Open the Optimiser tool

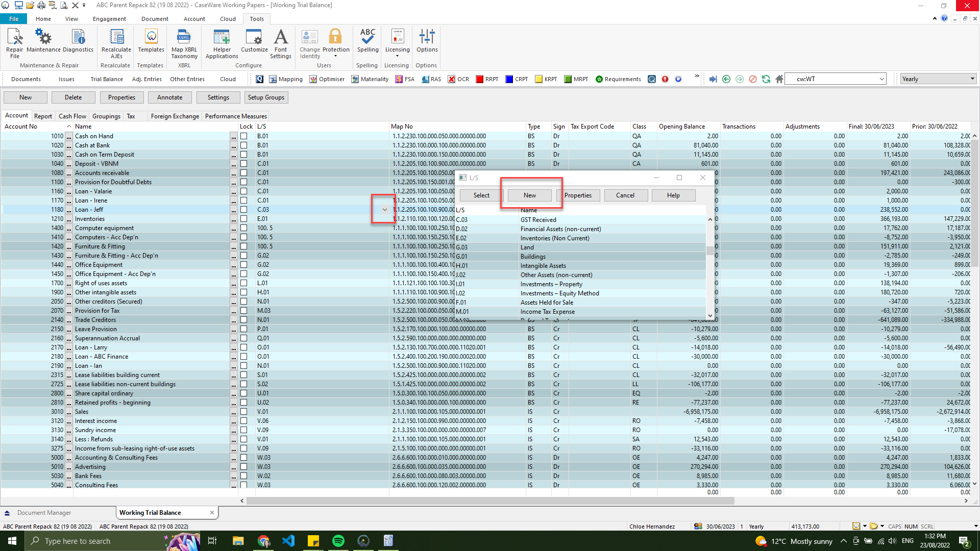(x=327, y=79)
